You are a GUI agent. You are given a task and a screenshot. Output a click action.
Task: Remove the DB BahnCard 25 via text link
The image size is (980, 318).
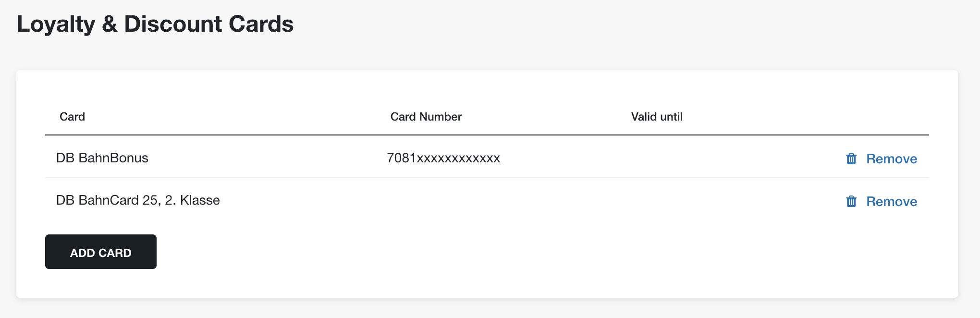(x=892, y=201)
